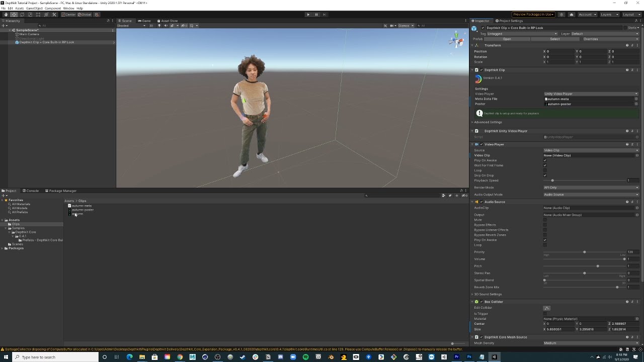Adjust the Playback Speed slider
This screenshot has width=644, height=362.
[x=552, y=180]
